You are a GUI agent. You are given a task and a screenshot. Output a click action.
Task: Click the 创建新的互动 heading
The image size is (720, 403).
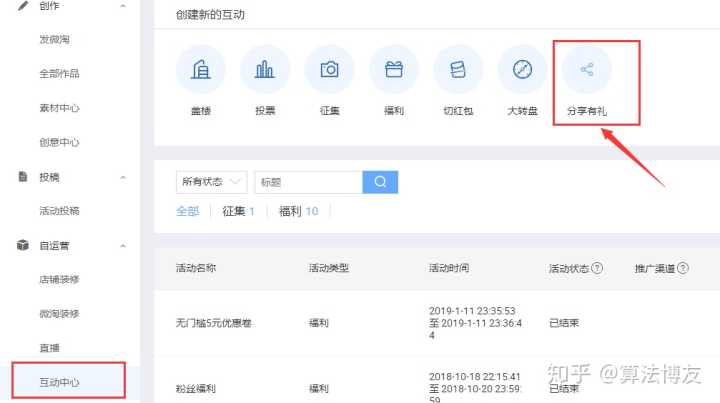pos(210,15)
